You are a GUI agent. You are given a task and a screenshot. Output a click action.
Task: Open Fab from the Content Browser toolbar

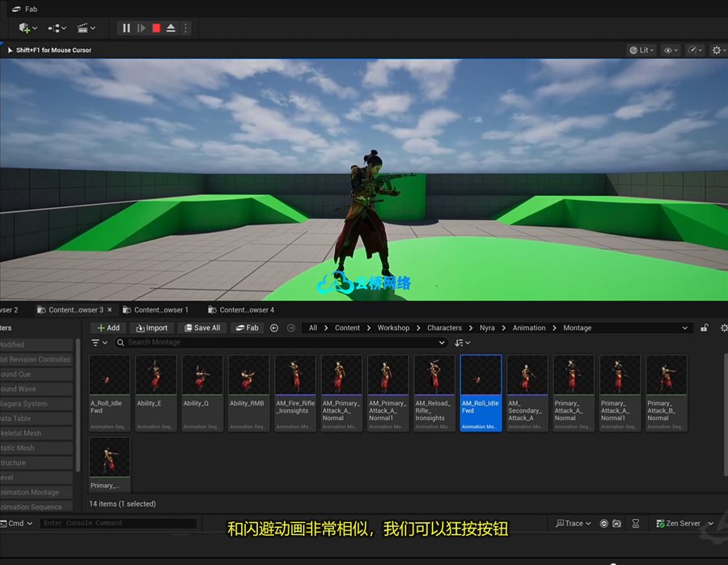point(248,328)
